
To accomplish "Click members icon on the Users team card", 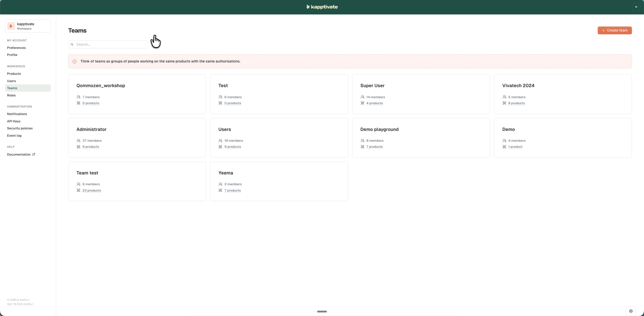I will pos(220,141).
